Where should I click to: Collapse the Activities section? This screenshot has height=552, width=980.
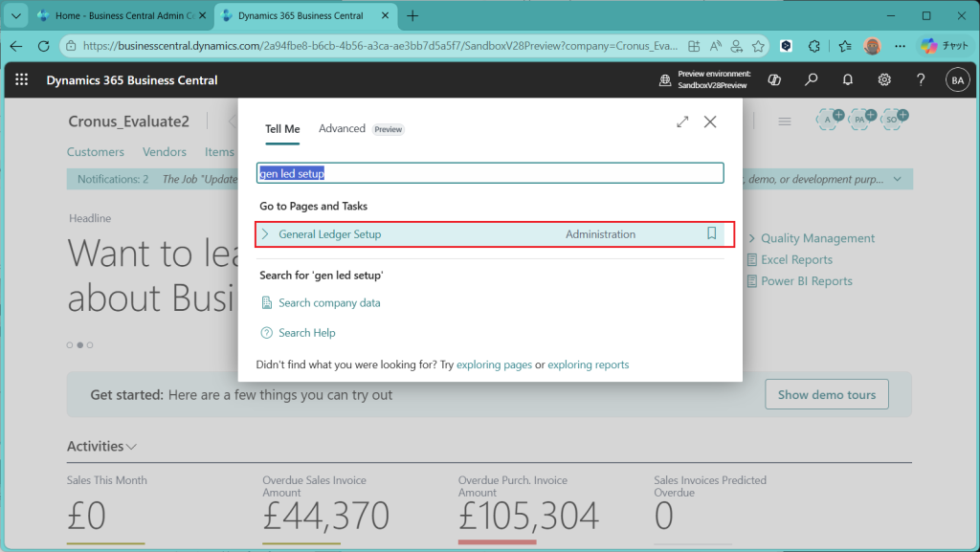pos(131,447)
